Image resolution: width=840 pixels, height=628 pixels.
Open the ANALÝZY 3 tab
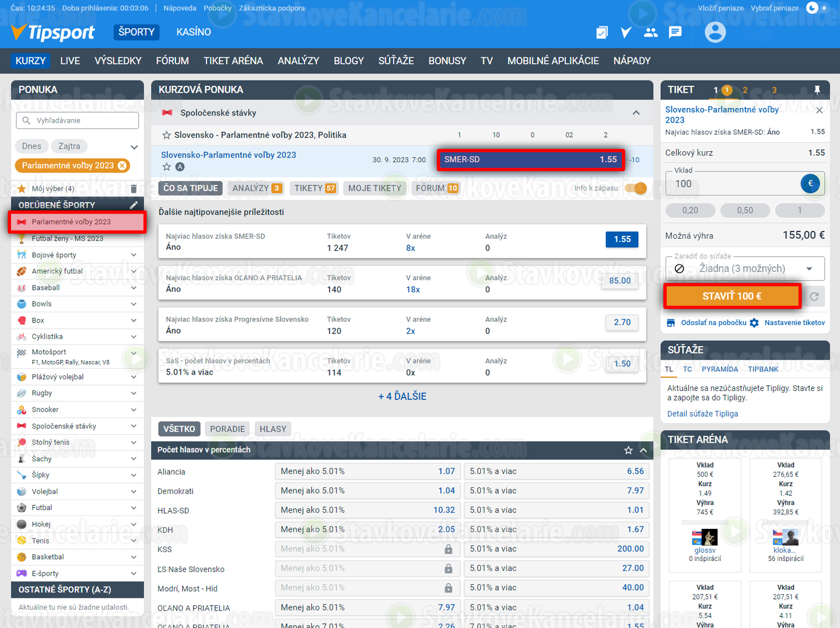pyautogui.click(x=257, y=188)
